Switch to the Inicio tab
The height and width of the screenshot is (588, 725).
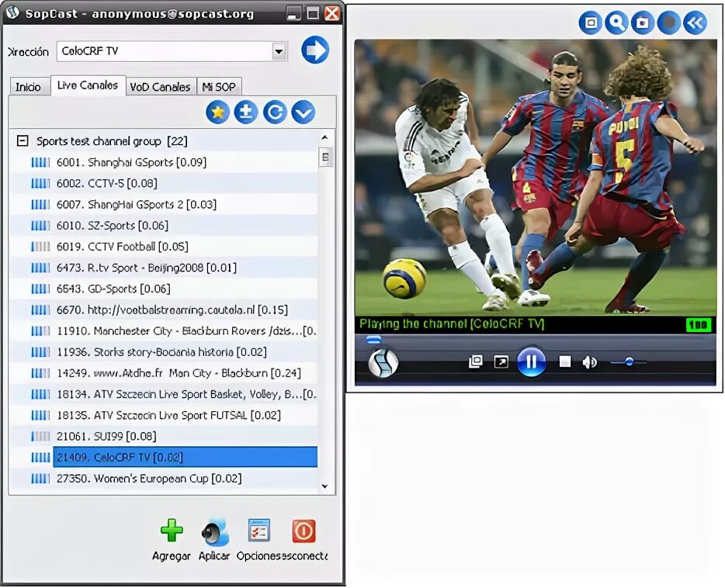click(x=28, y=87)
